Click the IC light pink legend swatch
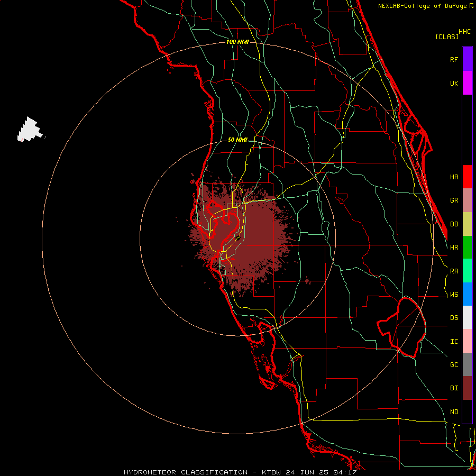This screenshot has height=476, width=476. coord(467,341)
